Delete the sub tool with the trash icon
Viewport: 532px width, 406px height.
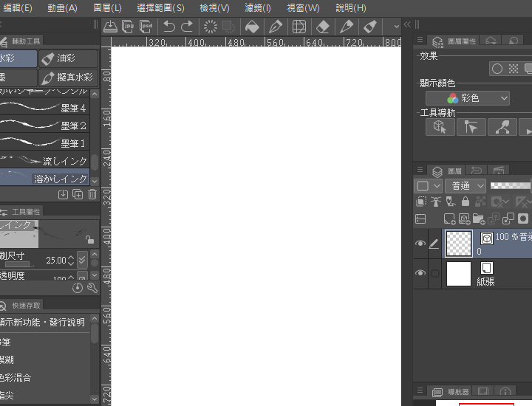(x=92, y=194)
